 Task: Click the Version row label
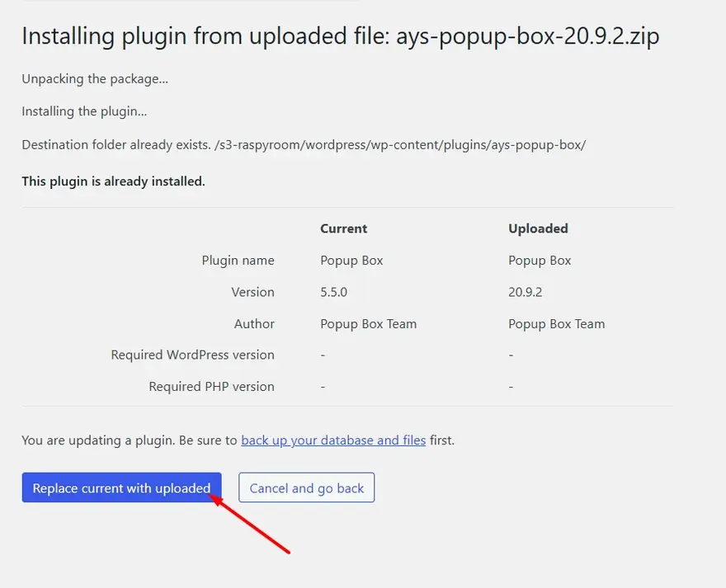(252, 292)
